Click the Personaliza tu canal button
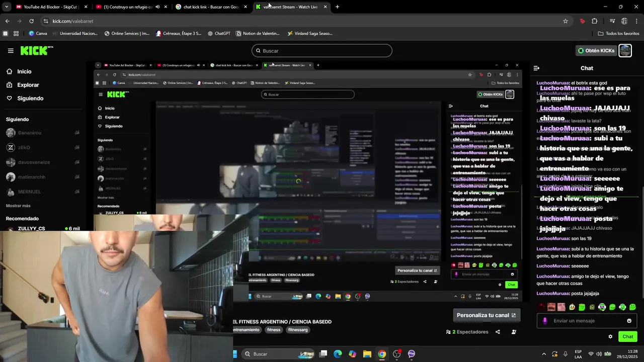 point(486,315)
